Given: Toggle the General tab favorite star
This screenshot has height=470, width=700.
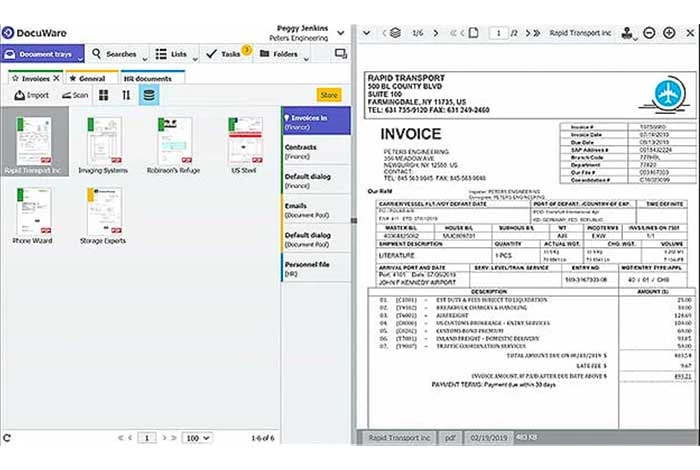Looking at the screenshot, I should click(73, 78).
